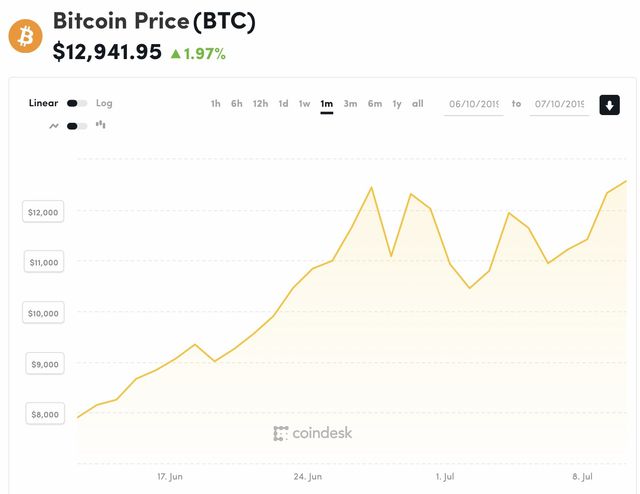Screen dimensions: 640x494
Task: Open the end date field 07/10/2019
Action: (559, 104)
